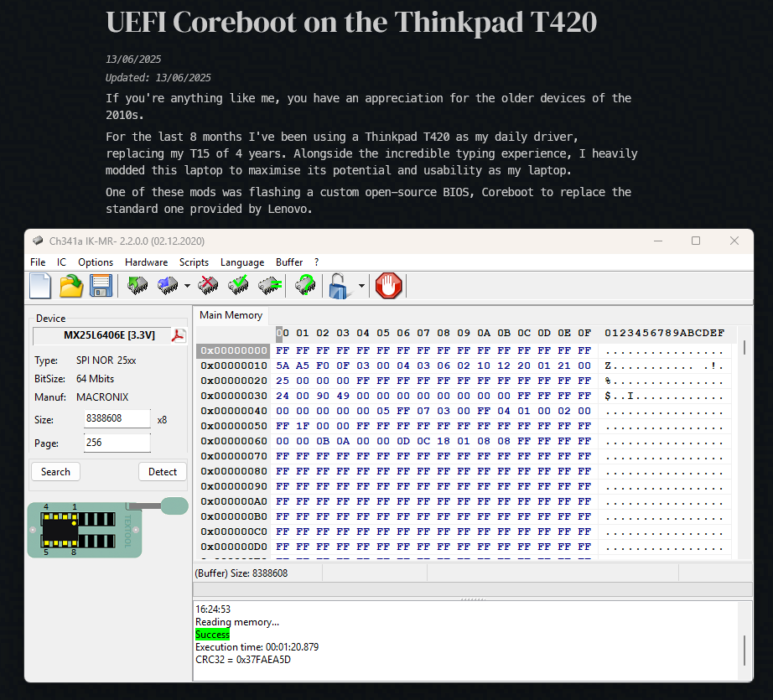Viewport: 773px width, 700px height.
Task: Open a file with the folder icon
Action: [71, 286]
